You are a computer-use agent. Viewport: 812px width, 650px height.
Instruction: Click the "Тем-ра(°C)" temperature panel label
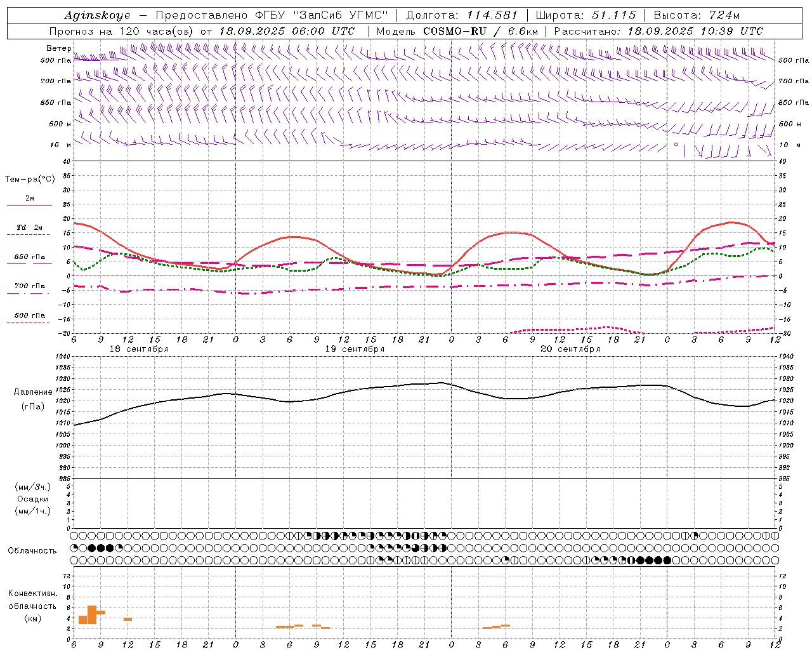(x=30, y=180)
